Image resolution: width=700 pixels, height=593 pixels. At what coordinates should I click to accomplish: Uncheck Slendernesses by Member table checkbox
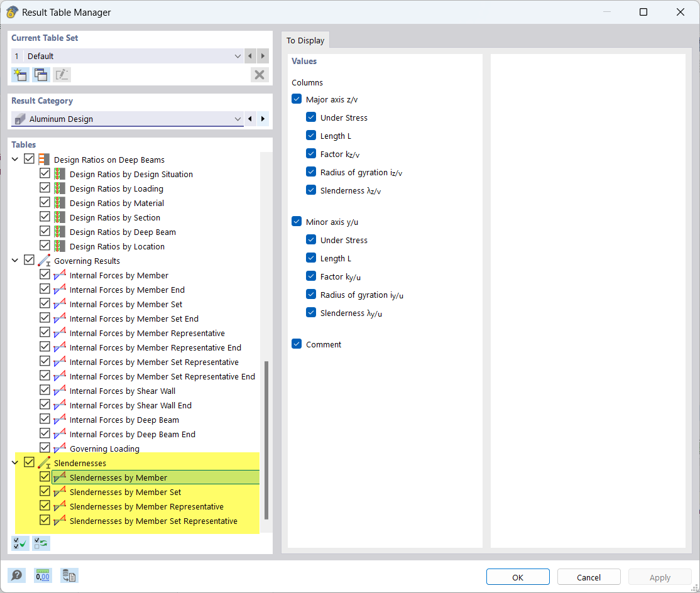tap(45, 477)
